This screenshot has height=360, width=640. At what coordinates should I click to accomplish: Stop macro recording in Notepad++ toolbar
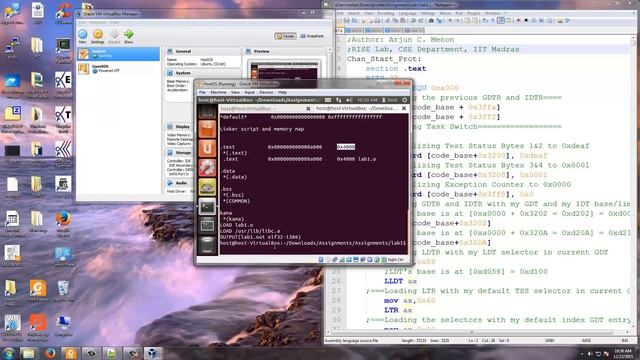[526, 20]
